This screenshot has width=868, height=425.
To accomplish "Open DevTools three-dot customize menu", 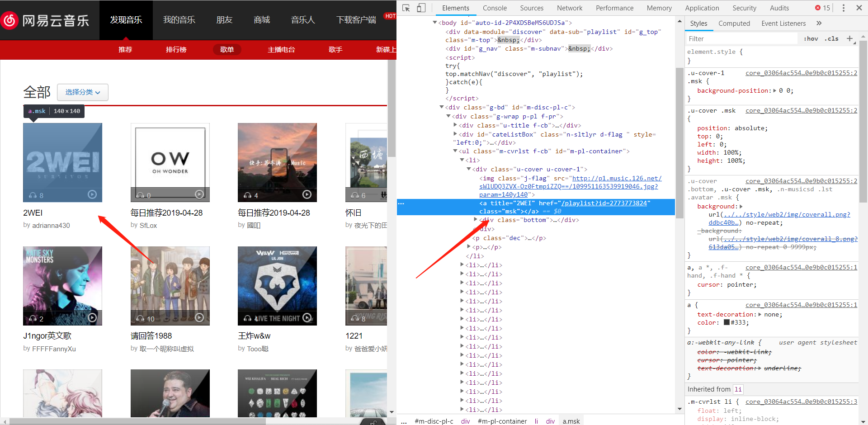I will point(843,8).
